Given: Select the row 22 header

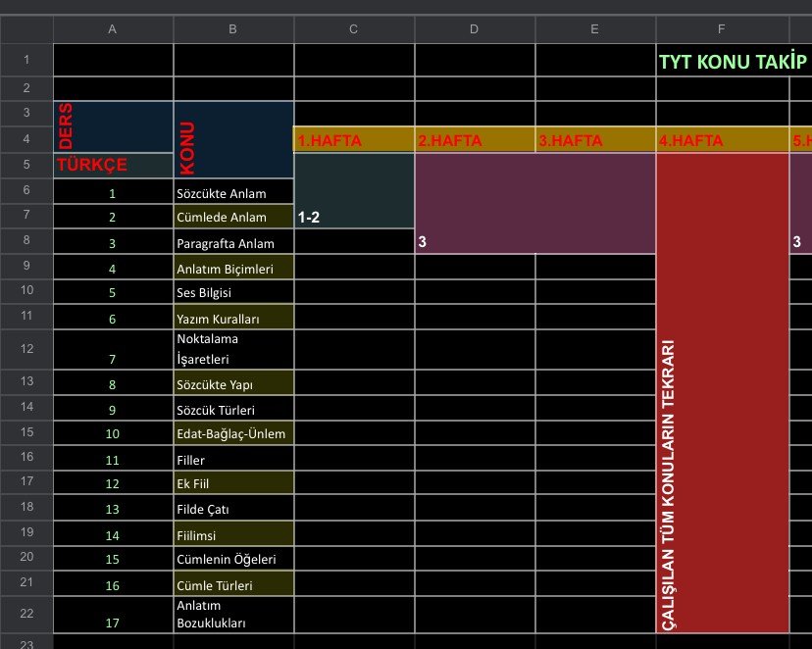Looking at the screenshot, I should pyautogui.click(x=26, y=614).
